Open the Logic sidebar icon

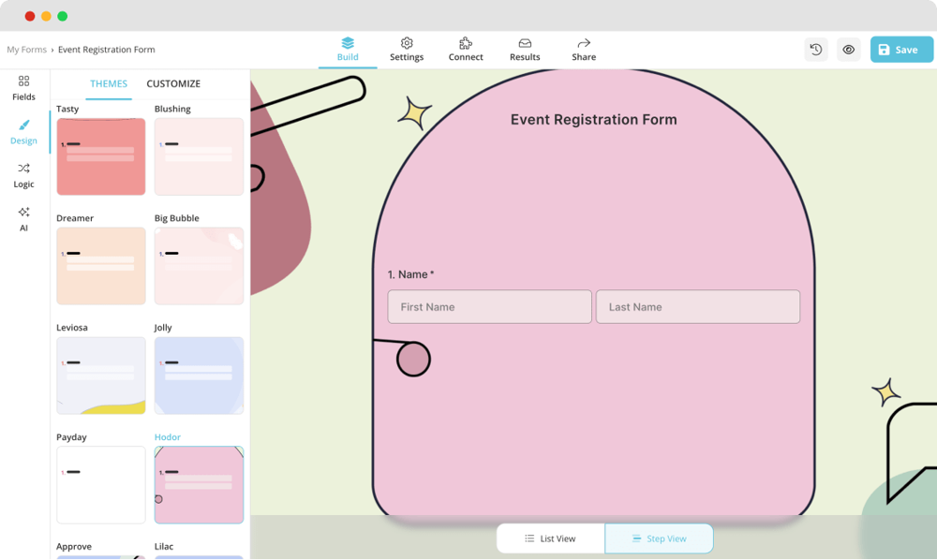23,169
